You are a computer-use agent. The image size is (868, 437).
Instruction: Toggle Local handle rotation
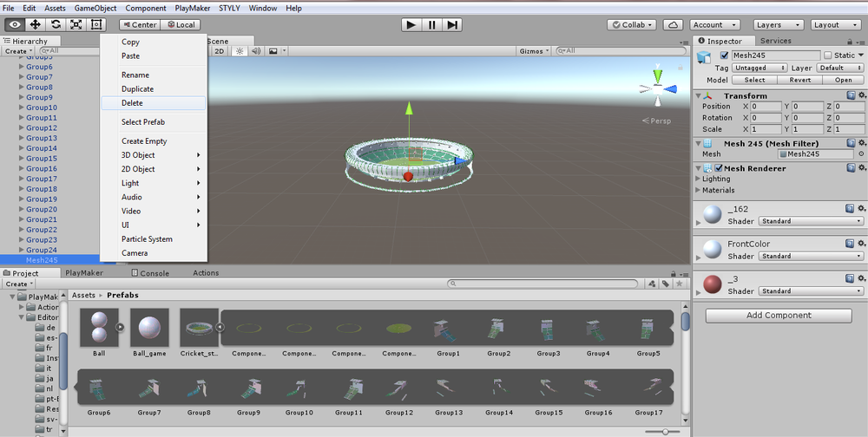(x=181, y=25)
